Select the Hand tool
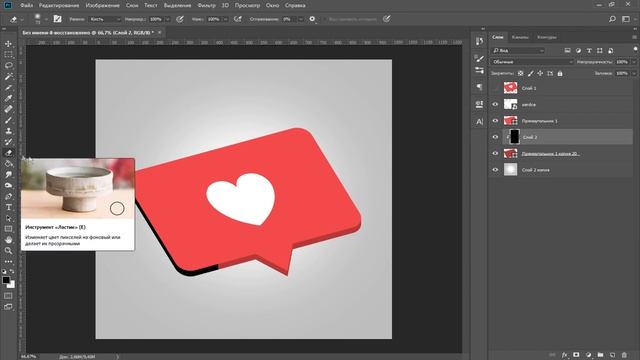 (8, 240)
